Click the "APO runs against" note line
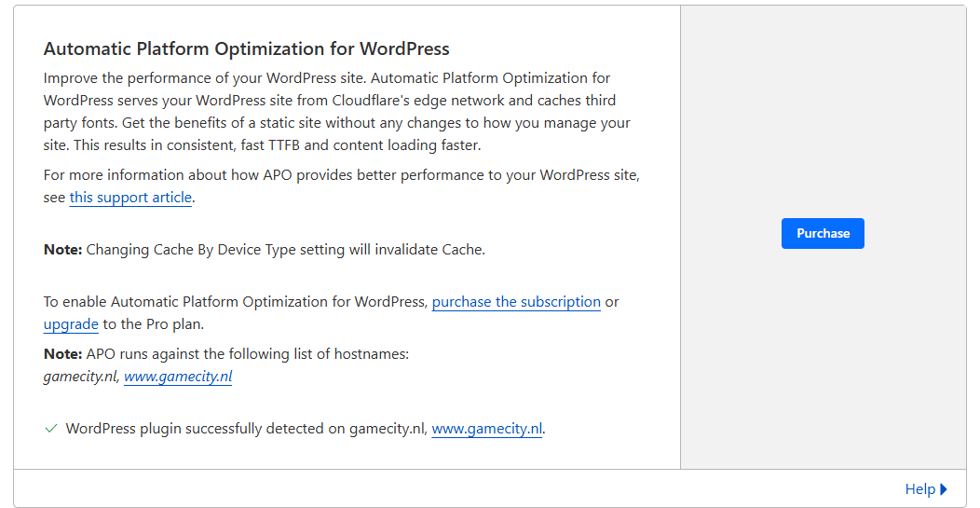The width and height of the screenshot is (980, 508). pyautogui.click(x=226, y=354)
